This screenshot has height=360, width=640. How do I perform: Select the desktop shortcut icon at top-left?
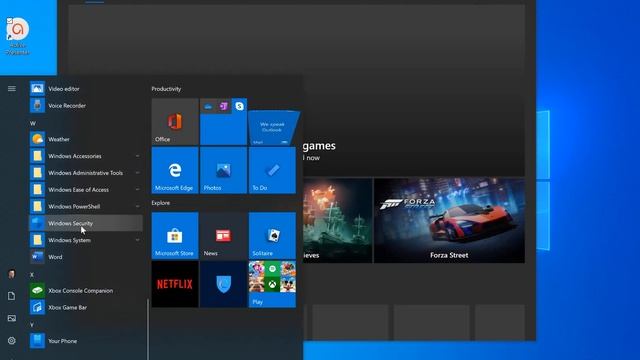(x=18, y=36)
